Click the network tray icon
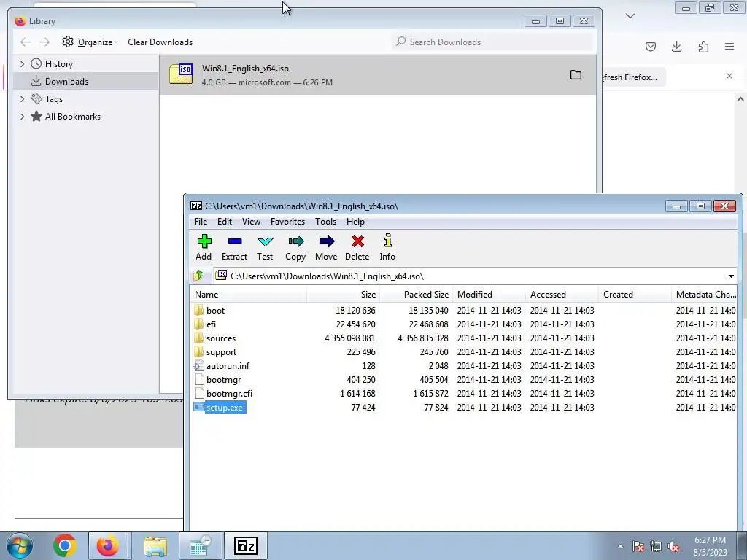 pos(656,546)
